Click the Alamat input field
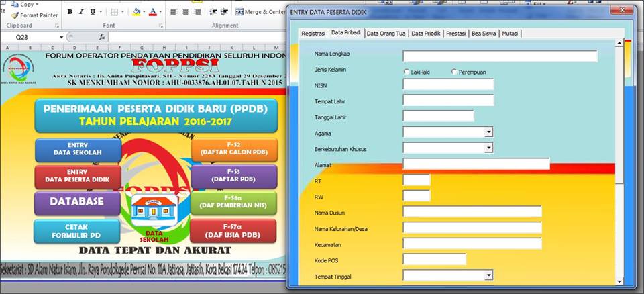Viewport: 644px width, 294px height. click(476, 164)
